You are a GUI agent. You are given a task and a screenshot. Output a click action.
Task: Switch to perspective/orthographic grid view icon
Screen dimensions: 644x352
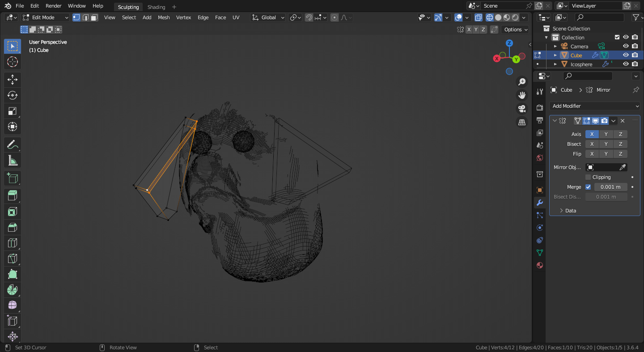click(x=521, y=122)
